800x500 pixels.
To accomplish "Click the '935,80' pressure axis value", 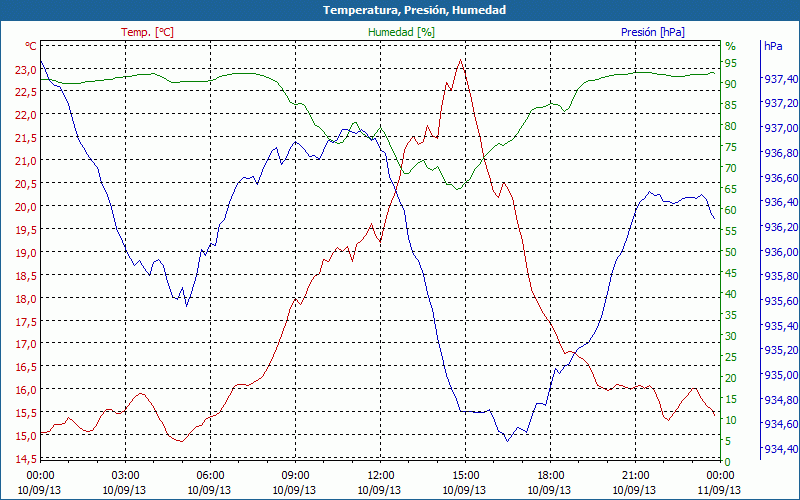I will click(x=781, y=276).
